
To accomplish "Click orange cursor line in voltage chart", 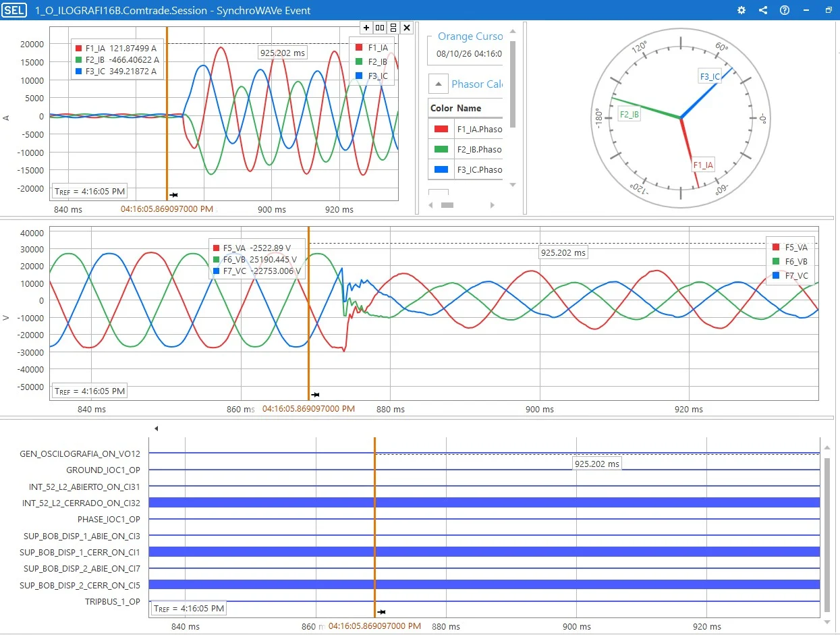I will pos(308,313).
